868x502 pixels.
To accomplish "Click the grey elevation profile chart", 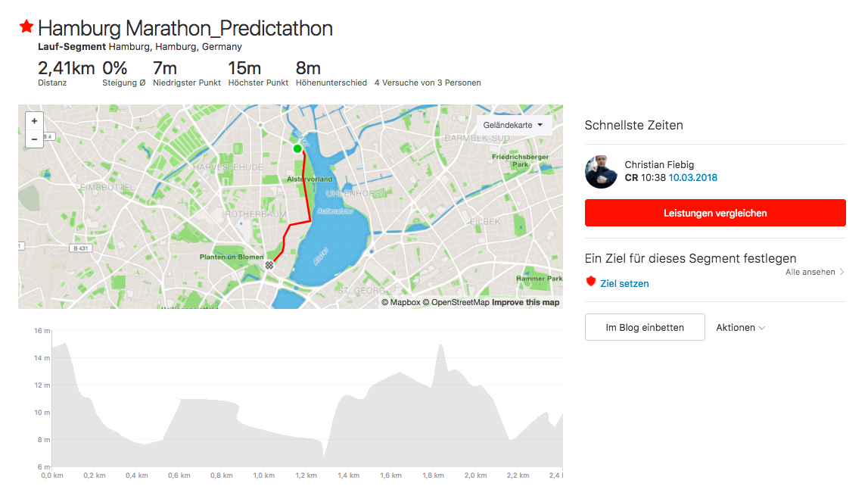I will (303, 424).
